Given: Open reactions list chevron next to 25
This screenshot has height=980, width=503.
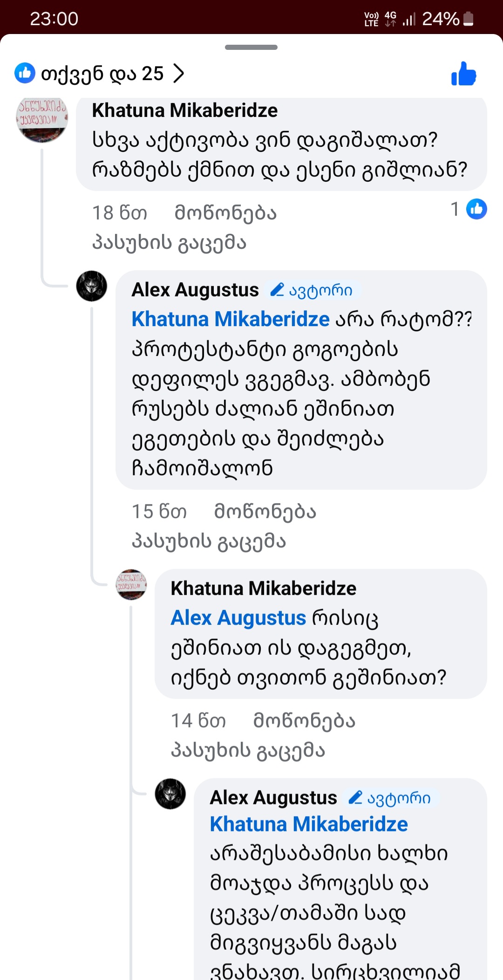Looking at the screenshot, I should tap(178, 73).
